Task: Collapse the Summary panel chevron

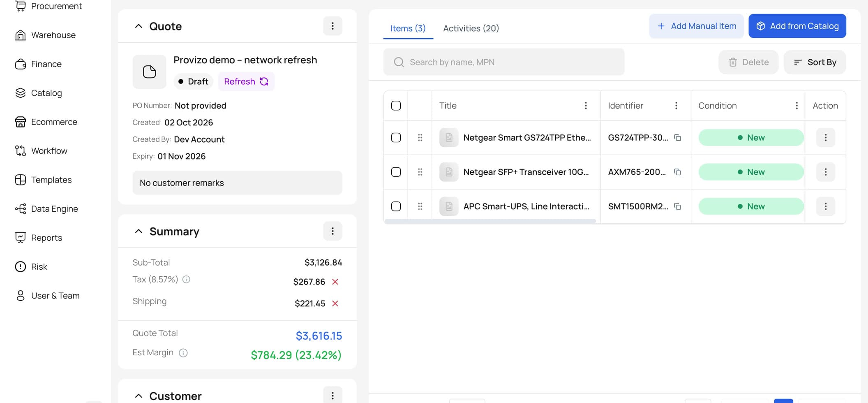Action: [x=139, y=232]
